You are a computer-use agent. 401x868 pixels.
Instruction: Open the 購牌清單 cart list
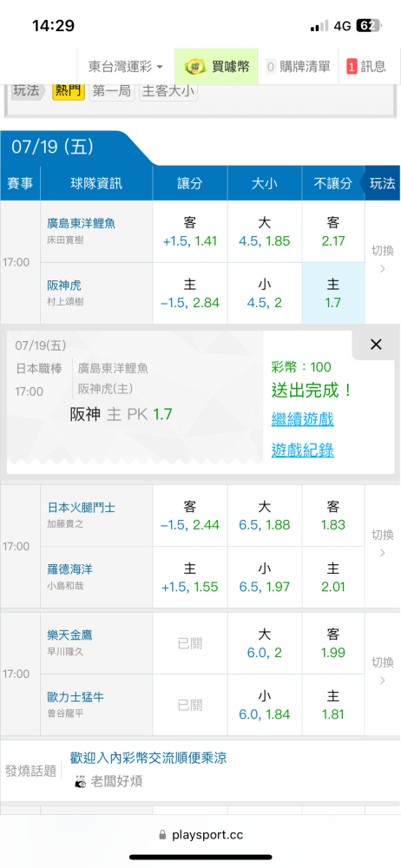298,67
